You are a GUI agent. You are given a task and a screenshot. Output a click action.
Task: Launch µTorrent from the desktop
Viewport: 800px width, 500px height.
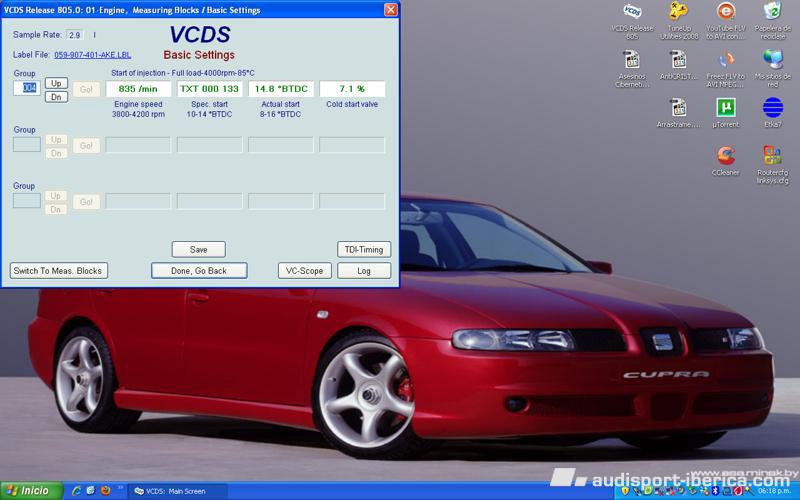pos(726,113)
